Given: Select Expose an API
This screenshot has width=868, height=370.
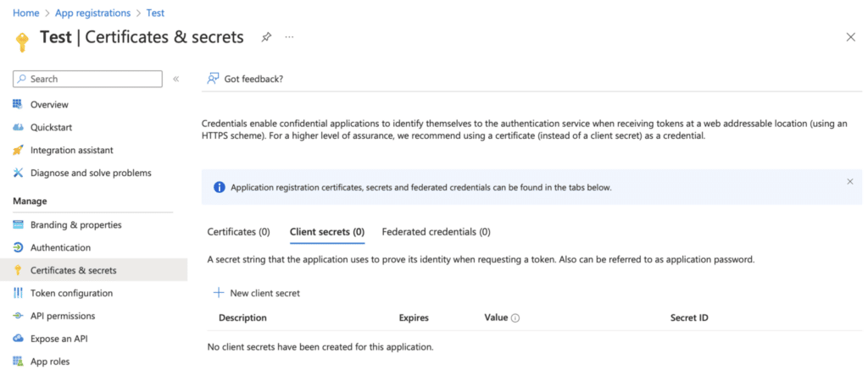Looking at the screenshot, I should click(58, 339).
